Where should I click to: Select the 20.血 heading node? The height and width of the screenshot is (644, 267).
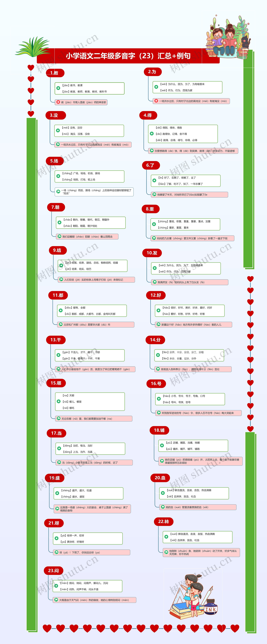point(160,478)
